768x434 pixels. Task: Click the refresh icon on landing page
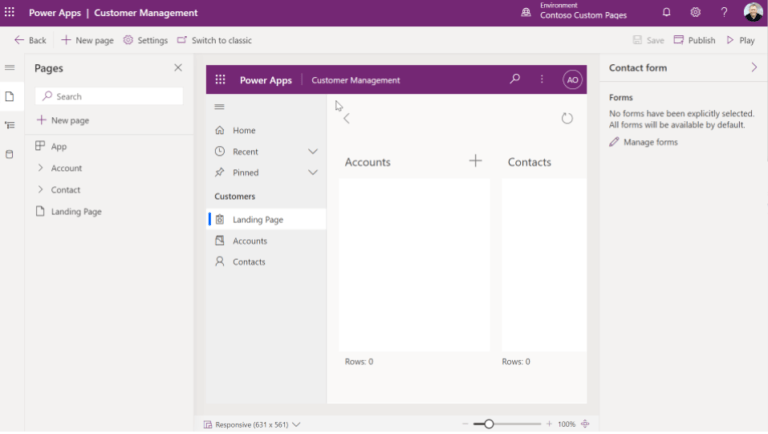[567, 118]
